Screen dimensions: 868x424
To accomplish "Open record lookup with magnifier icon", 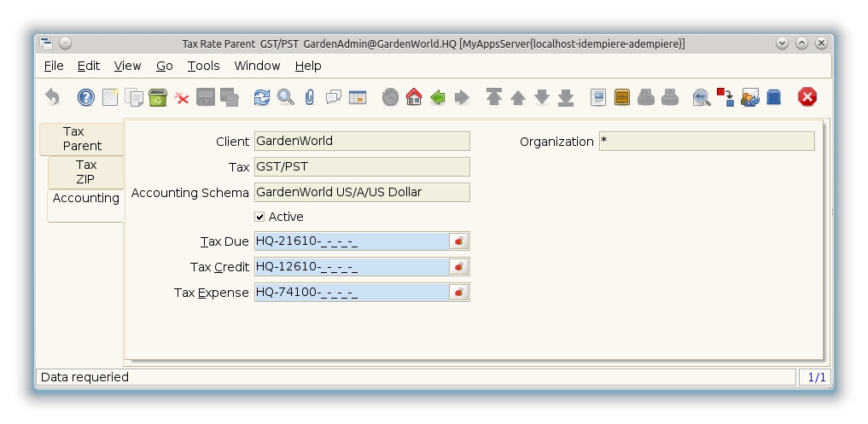I will (286, 97).
